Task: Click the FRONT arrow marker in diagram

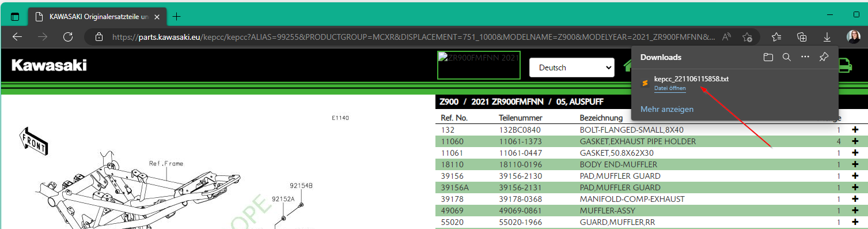Action: 33,141
